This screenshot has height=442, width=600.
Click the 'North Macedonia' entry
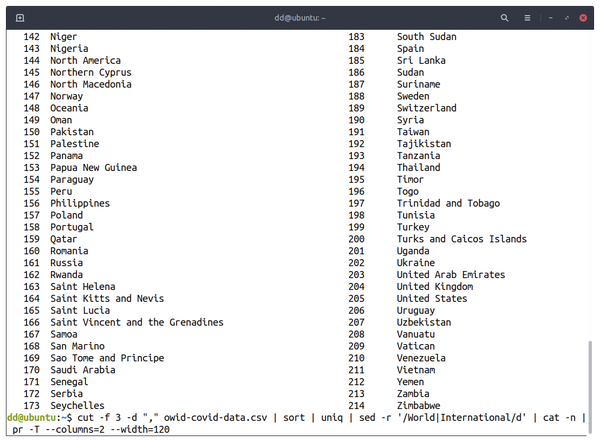click(x=91, y=84)
